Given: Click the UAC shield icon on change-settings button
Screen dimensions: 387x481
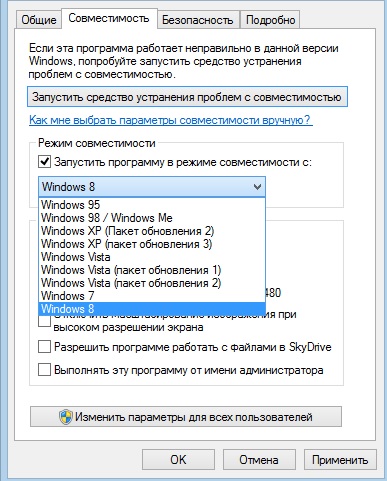Looking at the screenshot, I should [x=66, y=417].
